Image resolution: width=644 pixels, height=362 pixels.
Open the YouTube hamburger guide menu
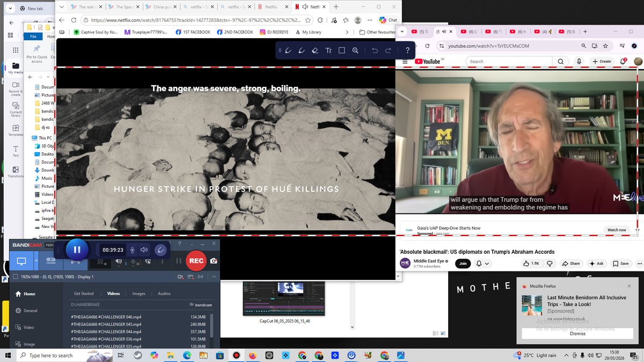point(404,62)
